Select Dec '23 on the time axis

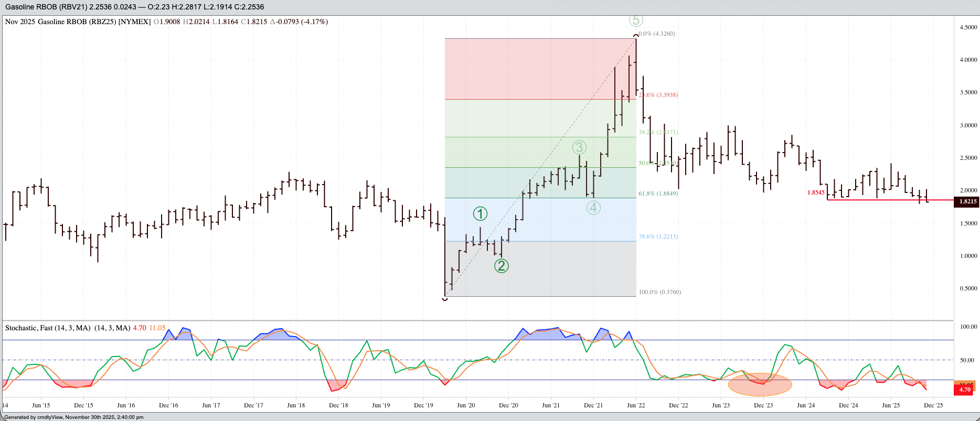[763, 405]
